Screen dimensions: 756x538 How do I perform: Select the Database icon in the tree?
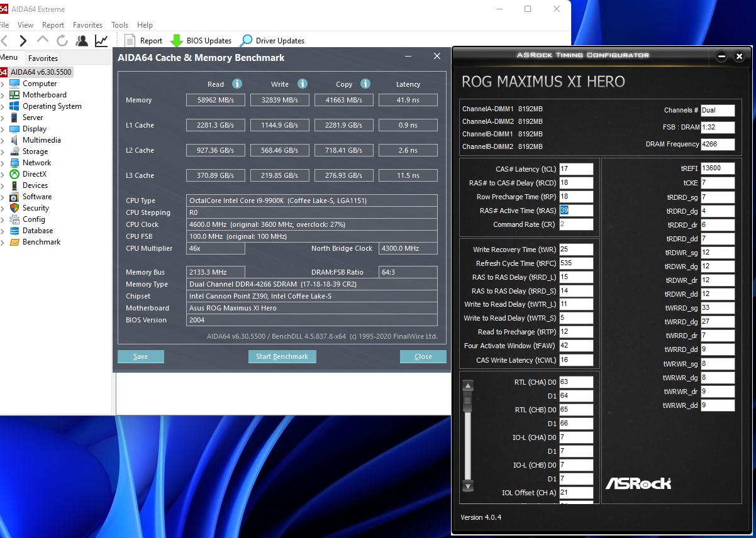[x=14, y=231]
